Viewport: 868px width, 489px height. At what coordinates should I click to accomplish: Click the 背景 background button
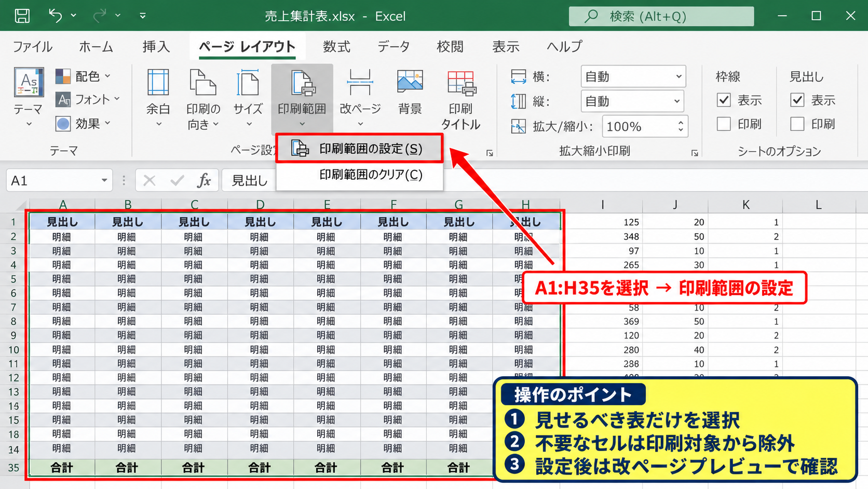(x=410, y=92)
